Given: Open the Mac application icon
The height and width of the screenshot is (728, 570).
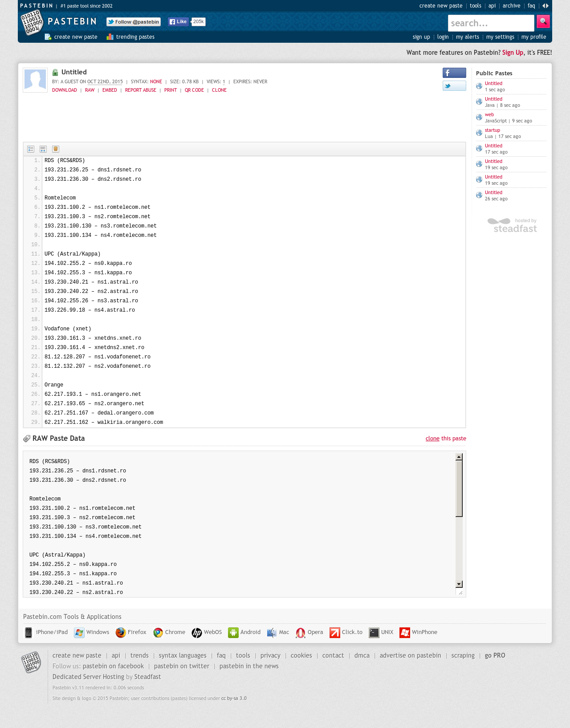Looking at the screenshot, I should 272,632.
